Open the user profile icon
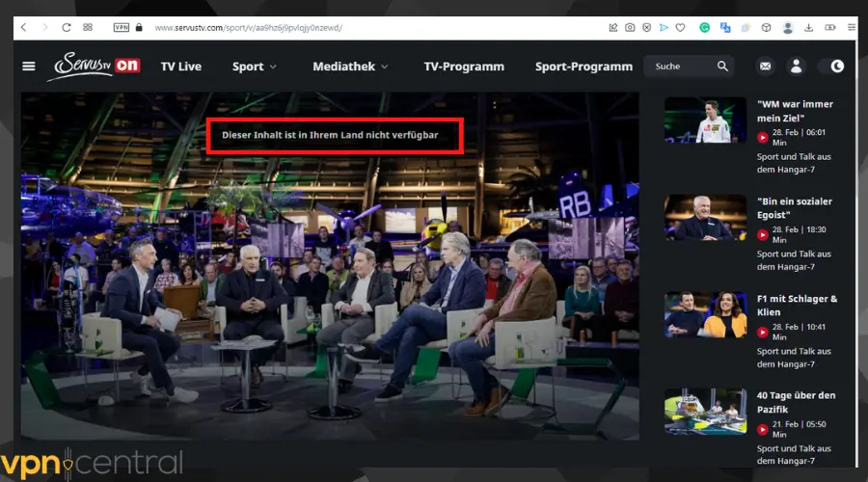This screenshot has width=868, height=482. 796,67
